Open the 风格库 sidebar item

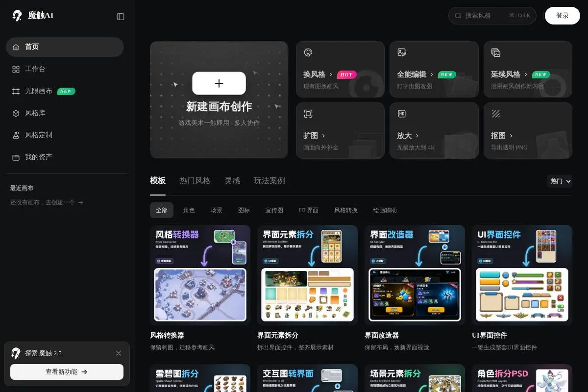[x=65, y=113]
